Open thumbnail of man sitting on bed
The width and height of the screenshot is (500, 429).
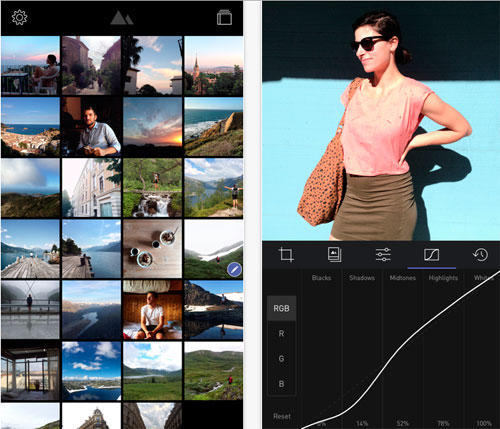click(153, 310)
